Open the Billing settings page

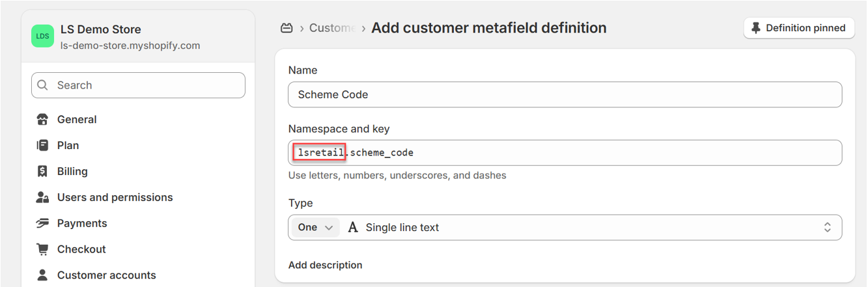pos(72,172)
